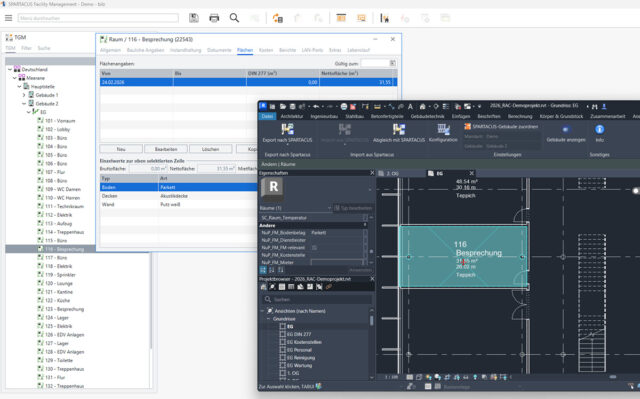640x399 pixels.
Task: Collapse the EG floor tree node
Action: [28, 112]
